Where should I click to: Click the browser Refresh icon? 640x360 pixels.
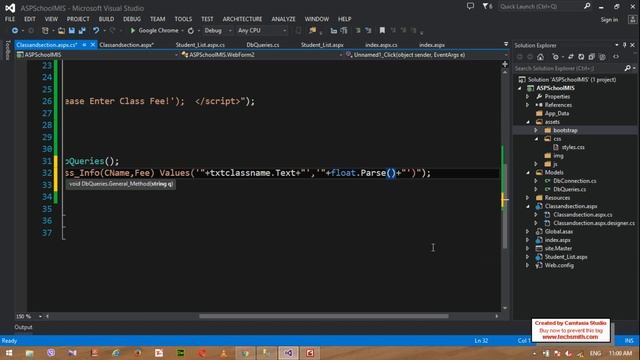pos(191,31)
